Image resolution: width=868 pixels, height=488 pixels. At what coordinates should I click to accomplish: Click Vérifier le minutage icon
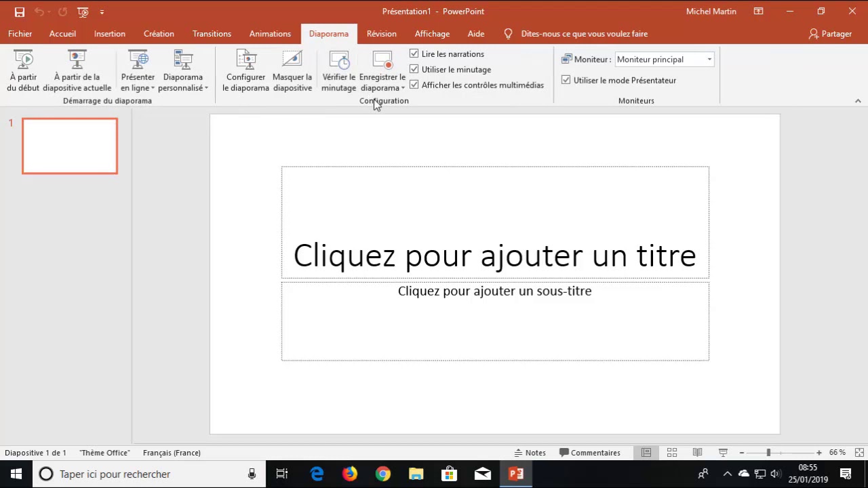click(x=339, y=60)
